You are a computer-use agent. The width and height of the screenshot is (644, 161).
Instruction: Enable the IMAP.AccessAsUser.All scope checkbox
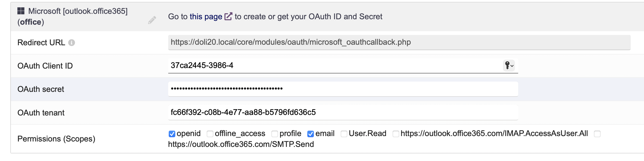396,134
